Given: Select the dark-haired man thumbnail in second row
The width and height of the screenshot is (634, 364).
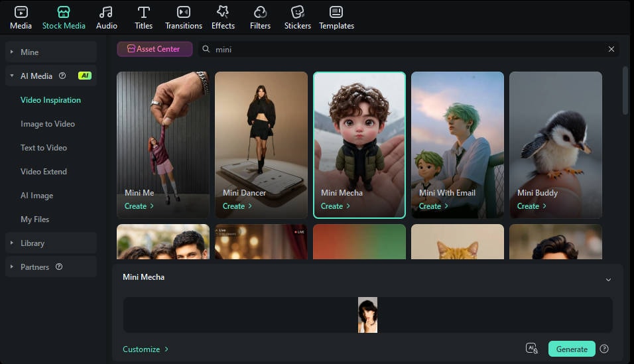Looking at the screenshot, I should [x=556, y=242].
